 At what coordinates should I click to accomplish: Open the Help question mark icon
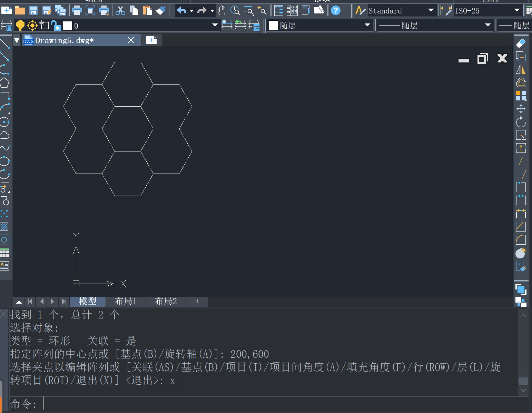click(x=336, y=11)
